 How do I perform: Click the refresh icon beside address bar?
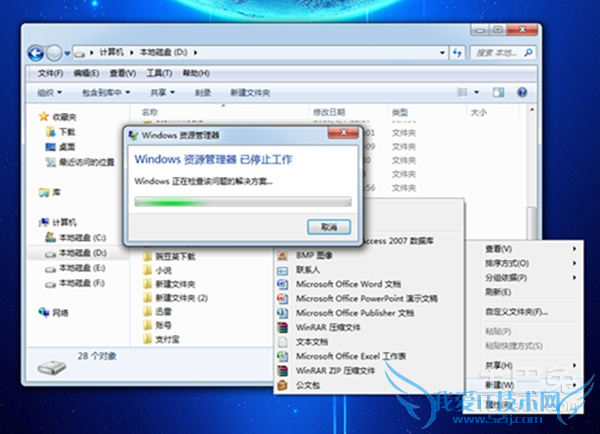[457, 52]
